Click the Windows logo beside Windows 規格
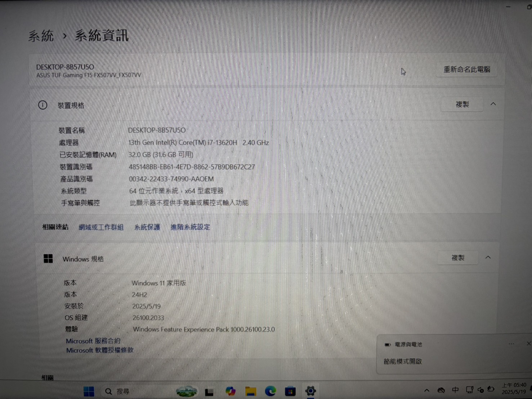532x399 pixels. point(48,259)
